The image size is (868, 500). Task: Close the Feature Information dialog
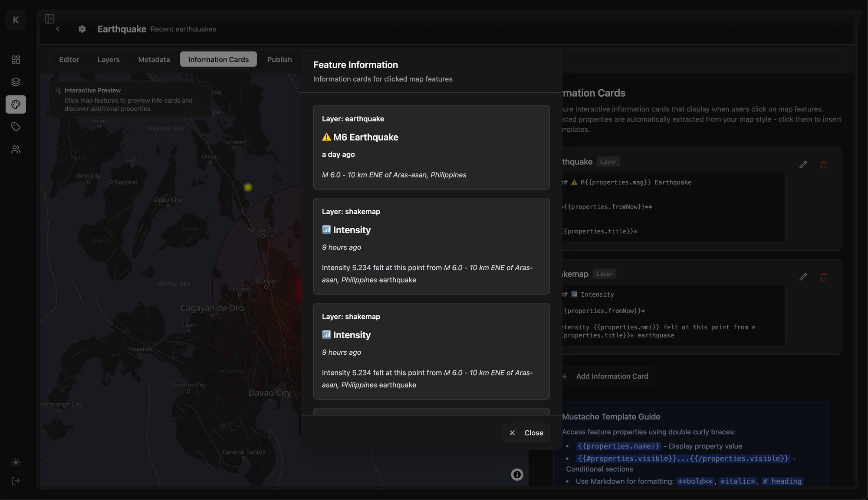[526, 433]
